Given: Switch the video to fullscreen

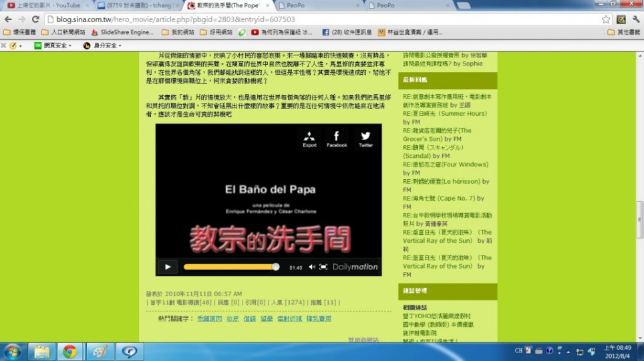Looking at the screenshot, I should pyautogui.click(x=323, y=267).
